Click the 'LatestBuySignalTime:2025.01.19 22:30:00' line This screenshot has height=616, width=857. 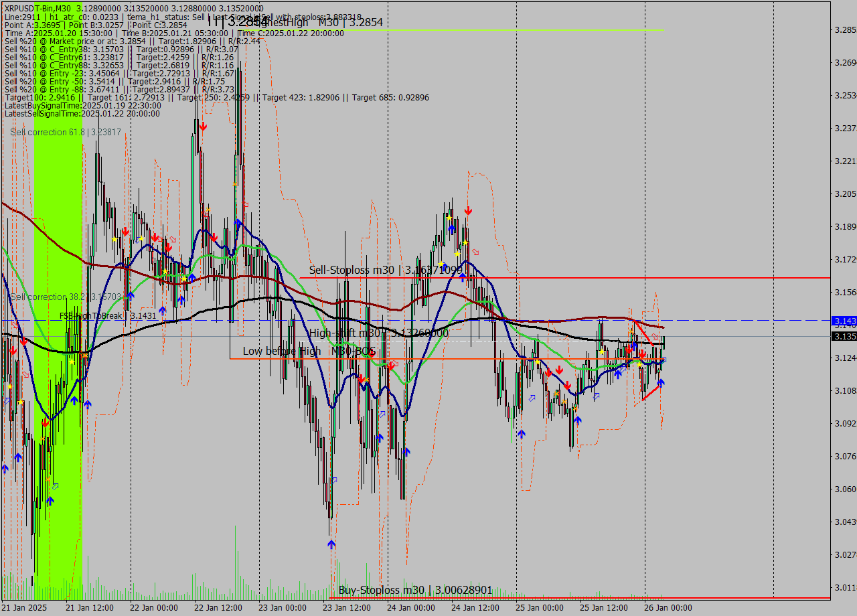(83, 106)
